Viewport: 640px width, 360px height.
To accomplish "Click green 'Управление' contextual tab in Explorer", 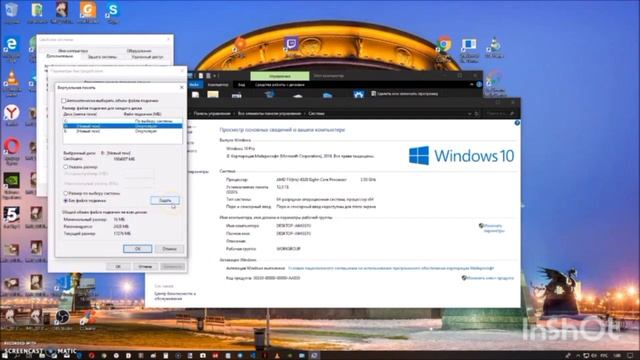I will click(280, 76).
